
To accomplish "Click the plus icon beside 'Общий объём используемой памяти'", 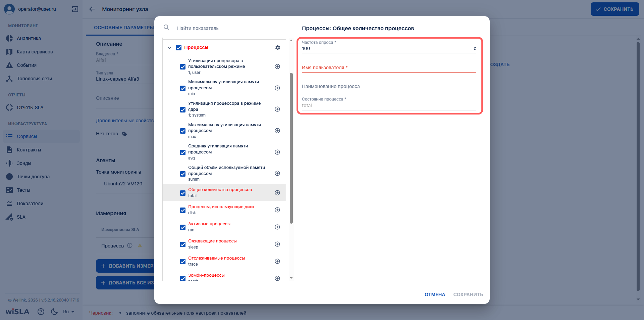I will 277,173.
